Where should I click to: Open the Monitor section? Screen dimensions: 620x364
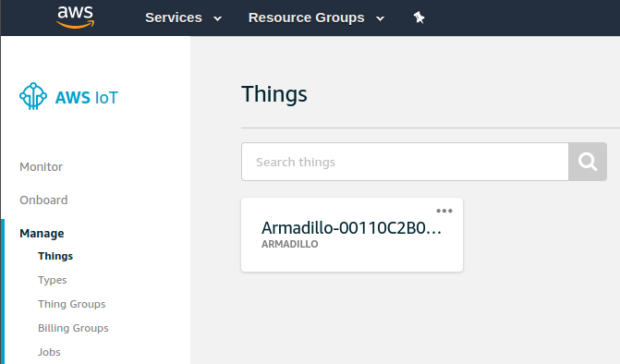(42, 167)
